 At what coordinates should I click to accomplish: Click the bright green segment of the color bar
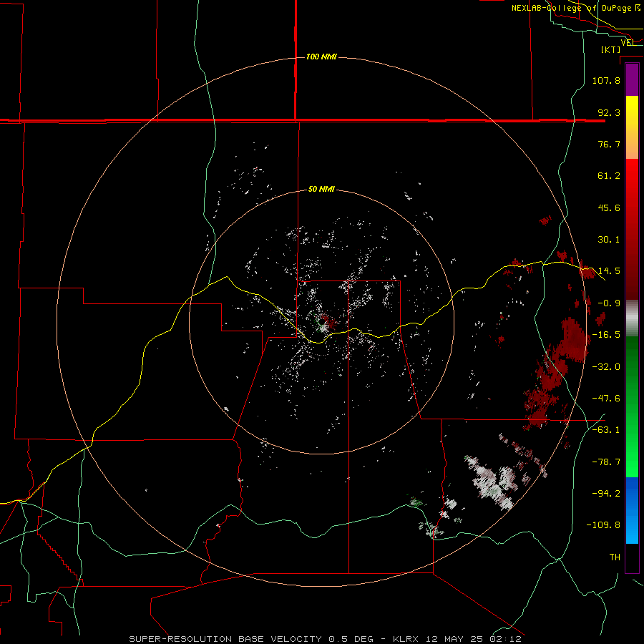(x=632, y=406)
